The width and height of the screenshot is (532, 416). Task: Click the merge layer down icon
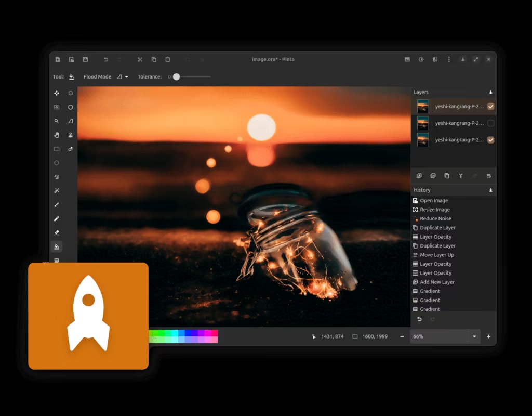coord(460,176)
